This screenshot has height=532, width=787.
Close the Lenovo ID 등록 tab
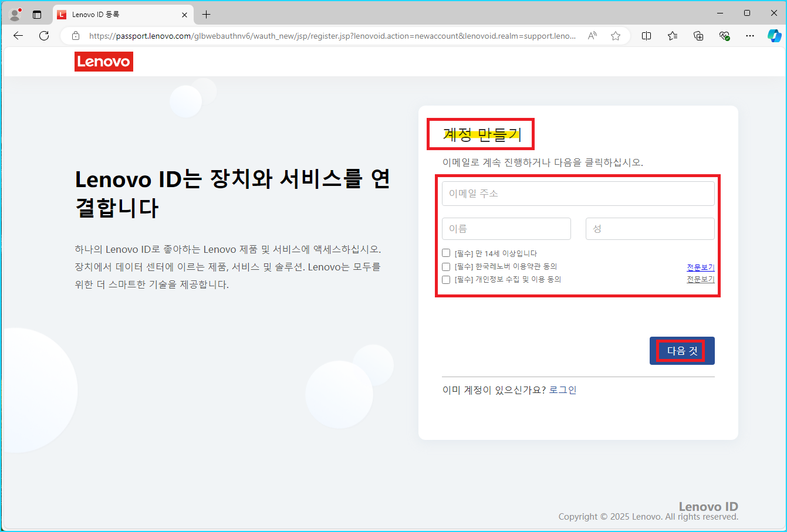pyautogui.click(x=184, y=15)
